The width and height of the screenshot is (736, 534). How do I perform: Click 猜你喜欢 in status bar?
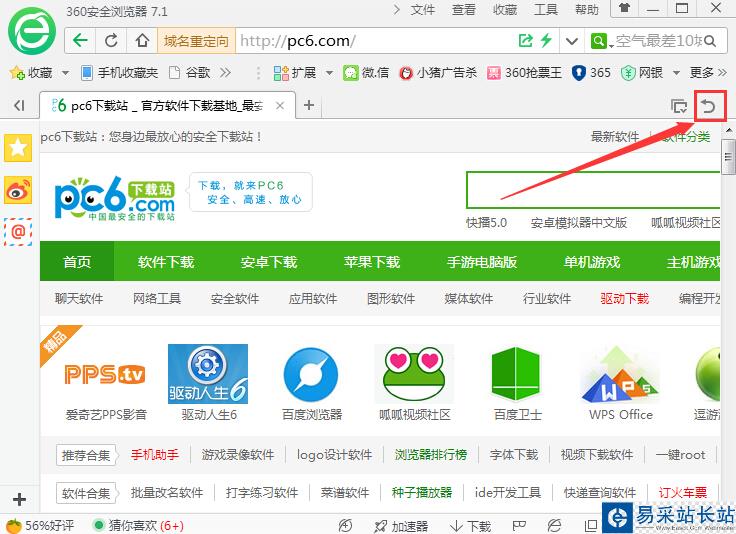[138, 526]
